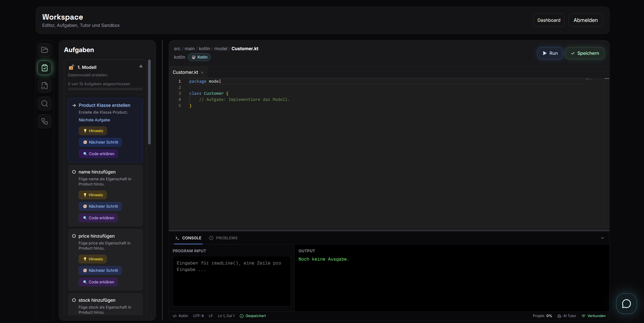Click Code erklären under name hinzufügen
Viewport: 644px width, 323px height.
point(98,218)
